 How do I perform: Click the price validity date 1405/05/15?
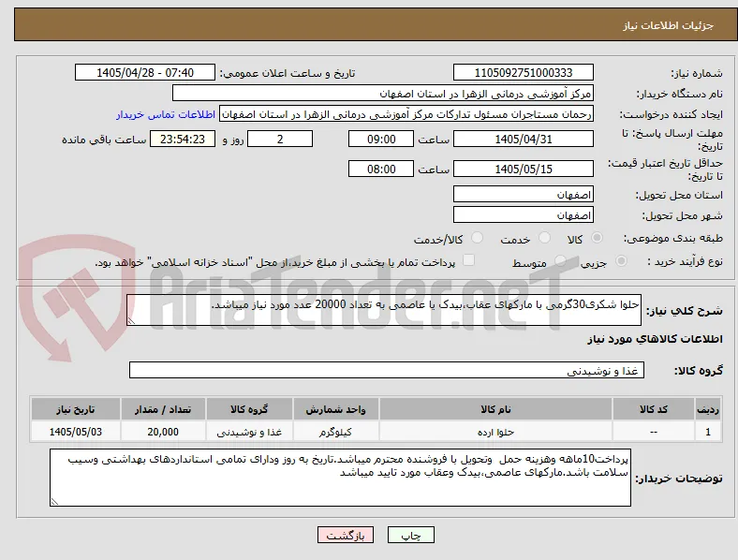coord(524,169)
